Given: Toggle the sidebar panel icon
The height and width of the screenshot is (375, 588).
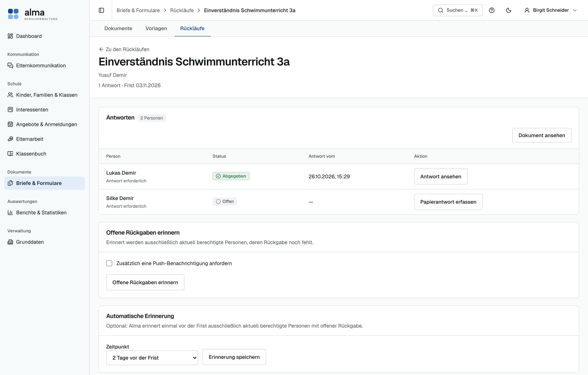Looking at the screenshot, I should click(x=101, y=10).
